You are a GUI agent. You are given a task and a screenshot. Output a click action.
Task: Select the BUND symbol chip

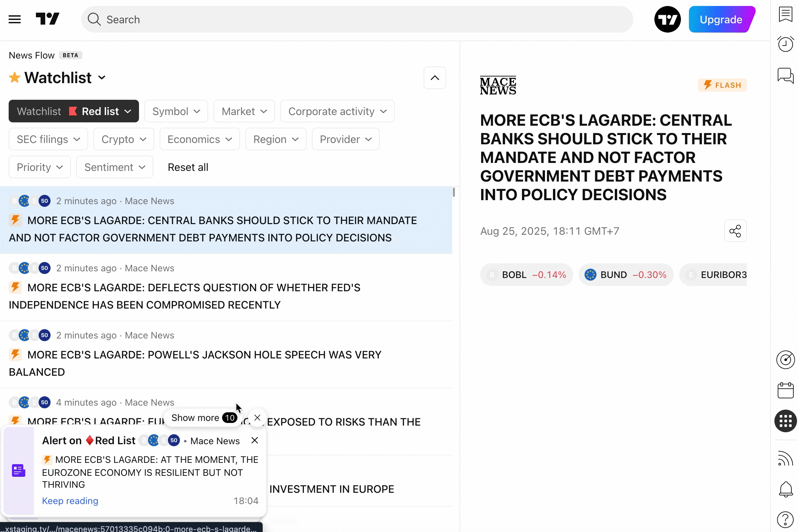(626, 275)
